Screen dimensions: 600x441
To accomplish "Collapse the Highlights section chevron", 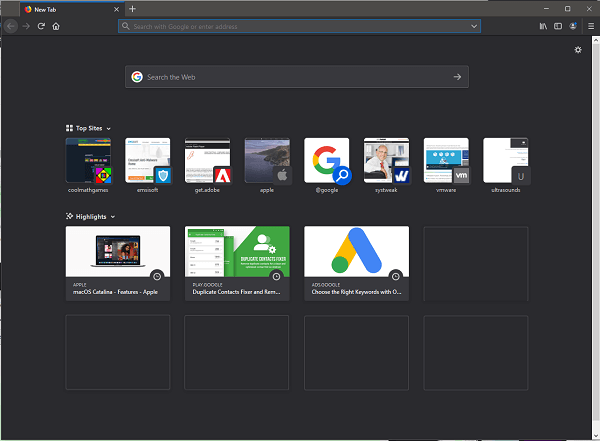I will point(113,217).
